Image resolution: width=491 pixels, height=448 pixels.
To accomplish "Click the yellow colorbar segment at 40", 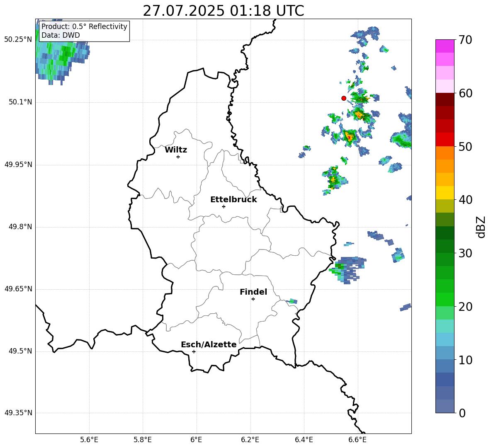I will (x=445, y=192).
